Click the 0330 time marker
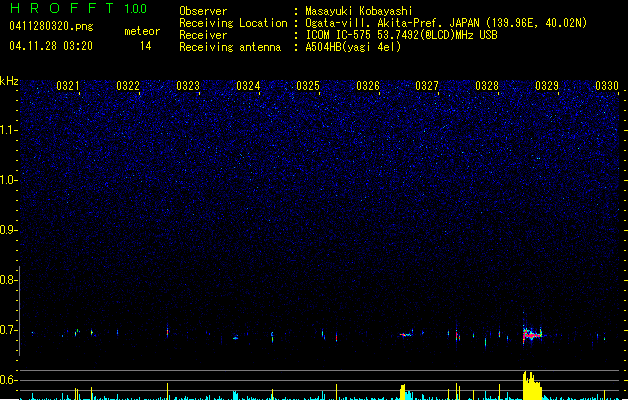Screen dimensions: 629x400 point(607,86)
